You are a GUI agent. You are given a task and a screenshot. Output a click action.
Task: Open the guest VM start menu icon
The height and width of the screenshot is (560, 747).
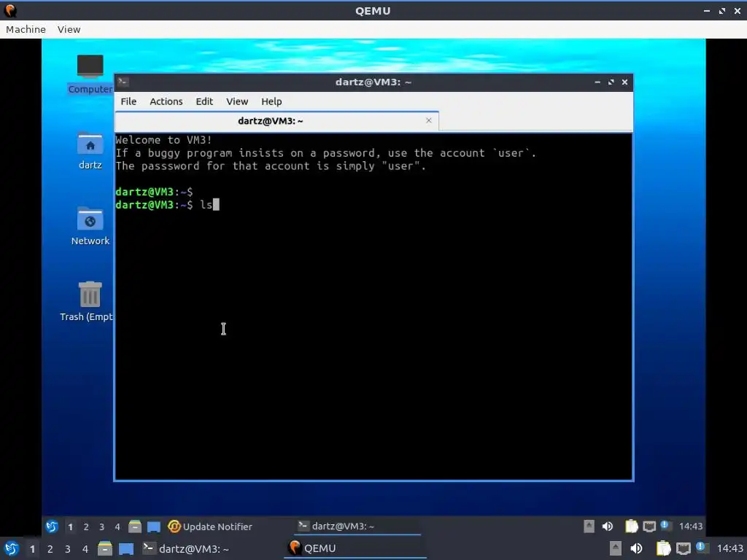tap(52, 526)
